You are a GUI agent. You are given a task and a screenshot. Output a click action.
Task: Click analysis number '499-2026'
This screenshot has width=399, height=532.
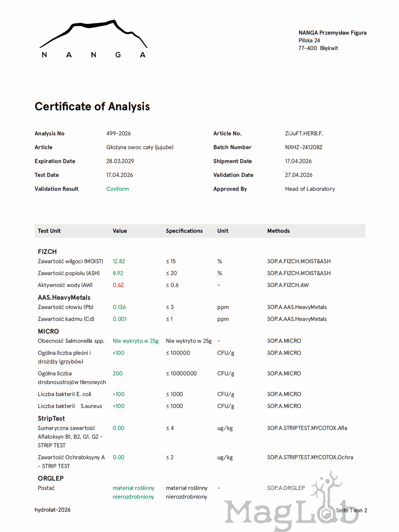[x=119, y=134]
